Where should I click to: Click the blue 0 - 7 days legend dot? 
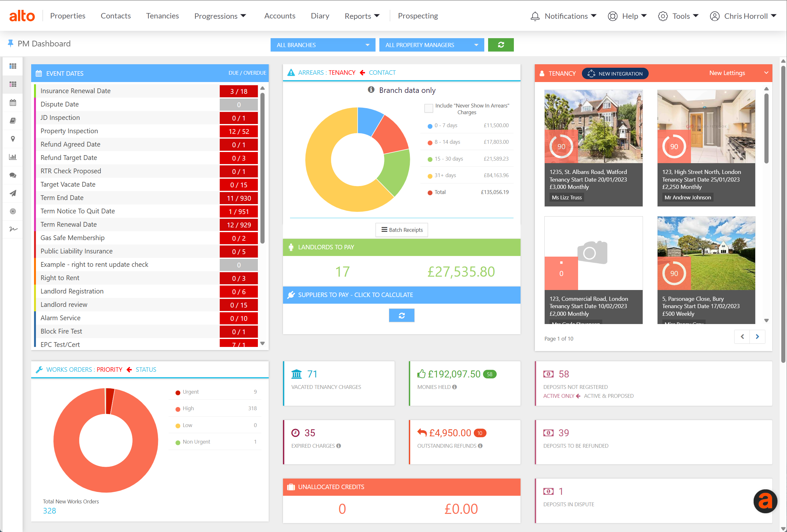430,126
